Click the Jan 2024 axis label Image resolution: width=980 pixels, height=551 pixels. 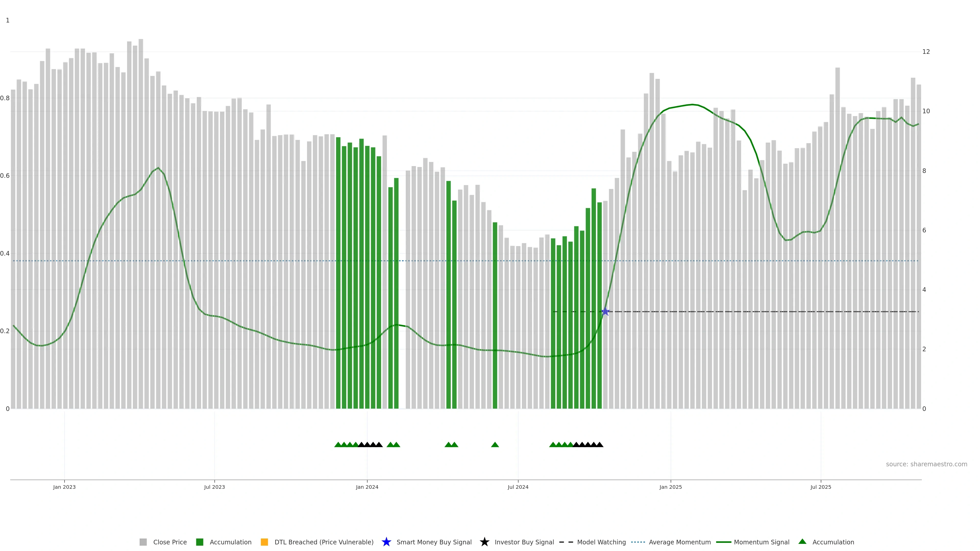pyautogui.click(x=367, y=487)
